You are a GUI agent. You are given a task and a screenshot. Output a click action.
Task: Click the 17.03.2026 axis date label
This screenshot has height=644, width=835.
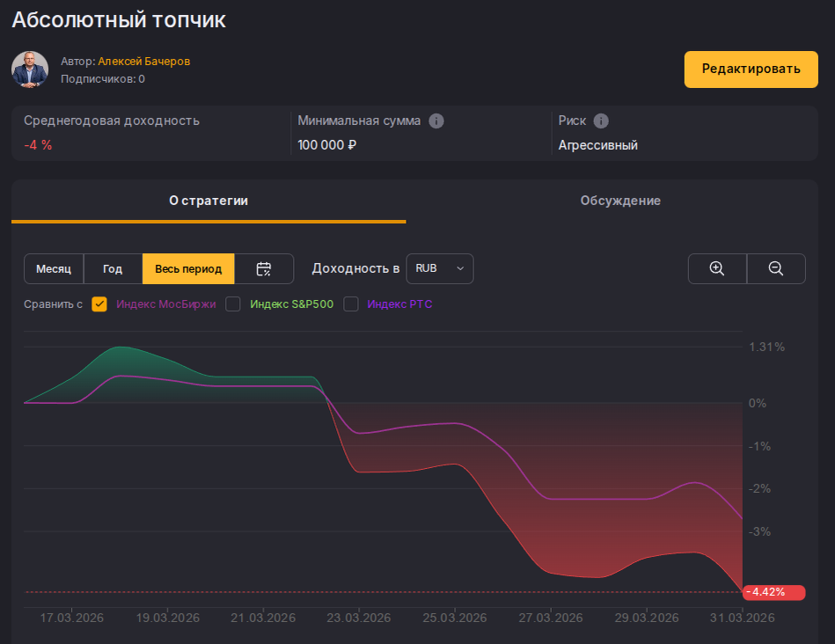click(72, 618)
